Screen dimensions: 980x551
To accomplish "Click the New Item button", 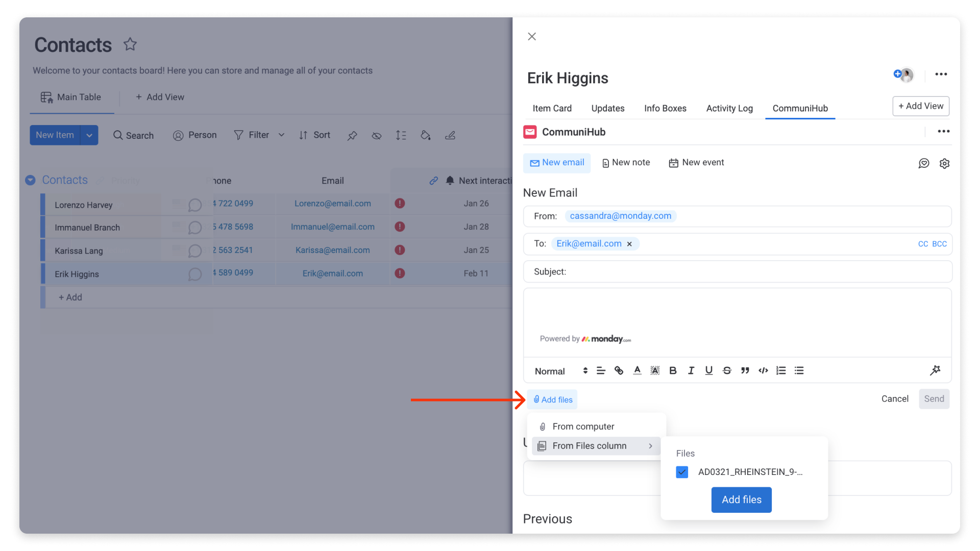I will click(55, 135).
